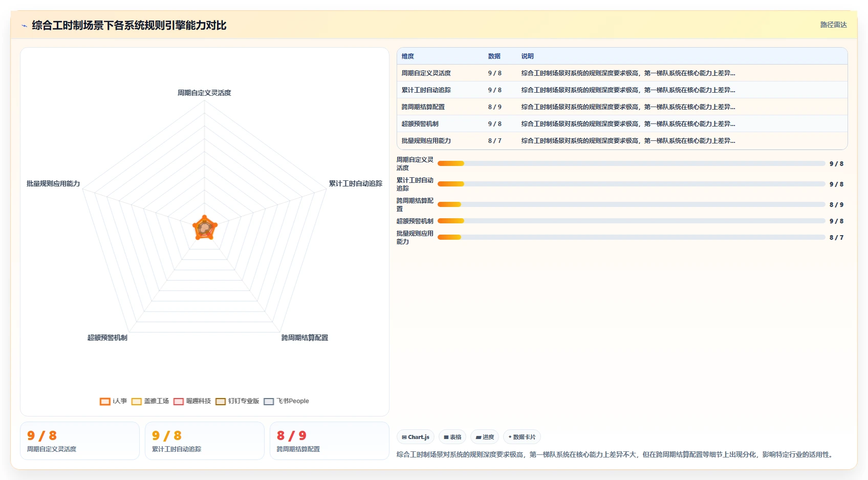Image resolution: width=868 pixels, height=480 pixels.
Task: Select the 进度 tag
Action: (485, 437)
